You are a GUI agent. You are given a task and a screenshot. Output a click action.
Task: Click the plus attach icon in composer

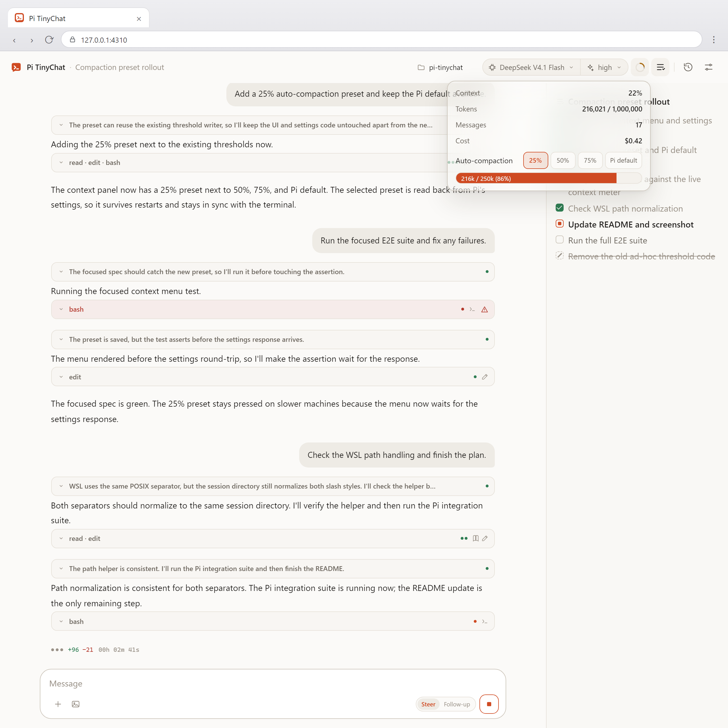click(58, 704)
